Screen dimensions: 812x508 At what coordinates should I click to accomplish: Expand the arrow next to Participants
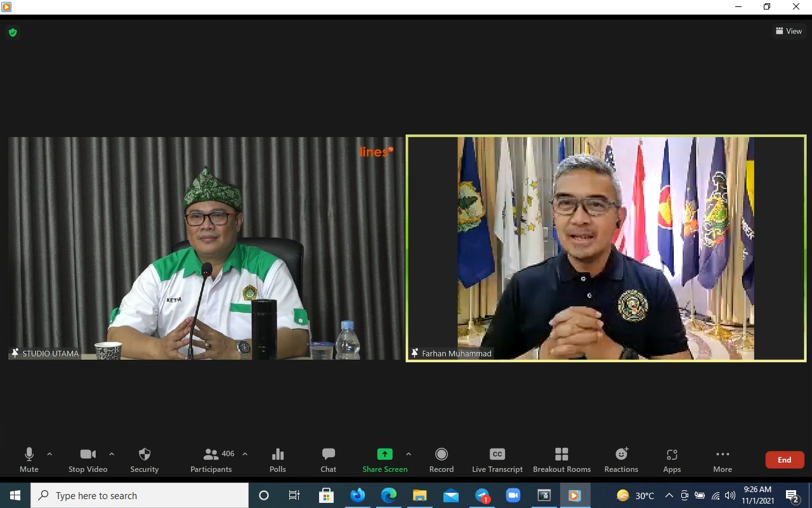[x=245, y=454]
